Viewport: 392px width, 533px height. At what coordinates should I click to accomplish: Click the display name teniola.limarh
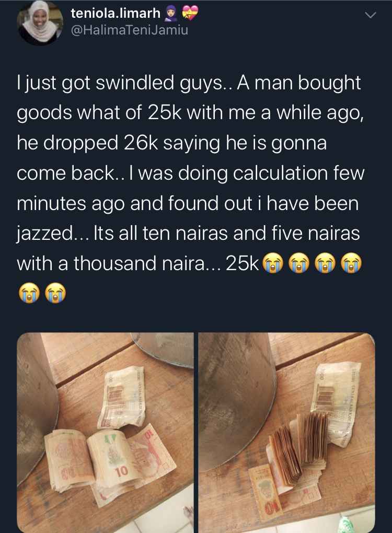[x=116, y=13]
